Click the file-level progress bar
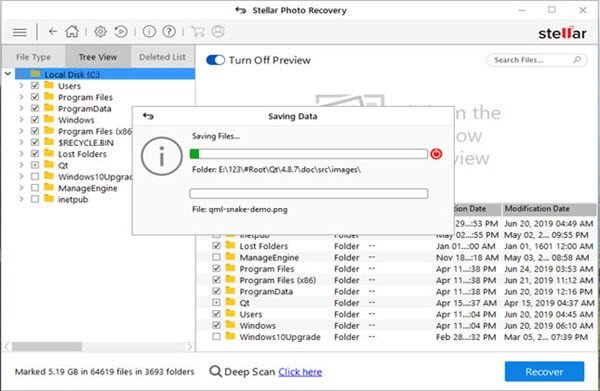The image size is (600, 391). (308, 193)
